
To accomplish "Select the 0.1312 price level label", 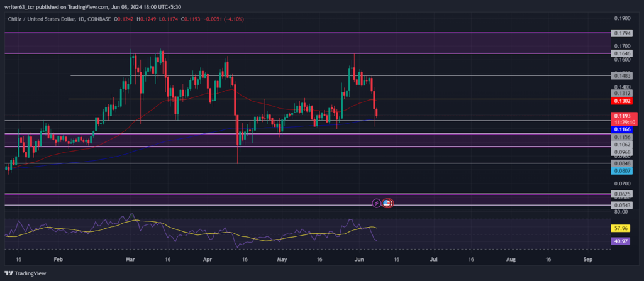I will tap(621, 94).
